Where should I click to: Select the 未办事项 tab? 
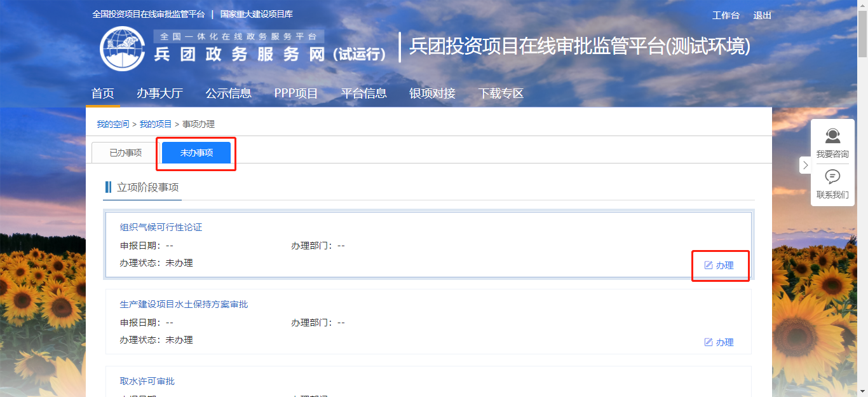196,153
